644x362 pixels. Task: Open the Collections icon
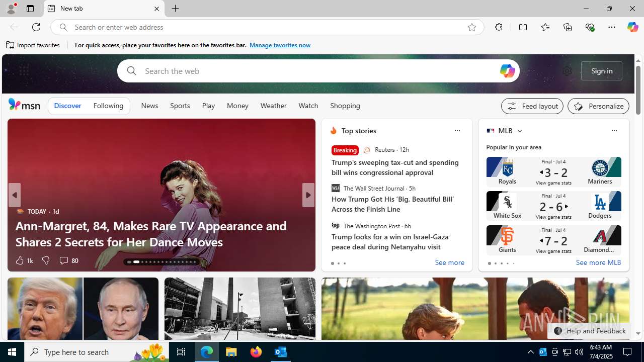(568, 27)
